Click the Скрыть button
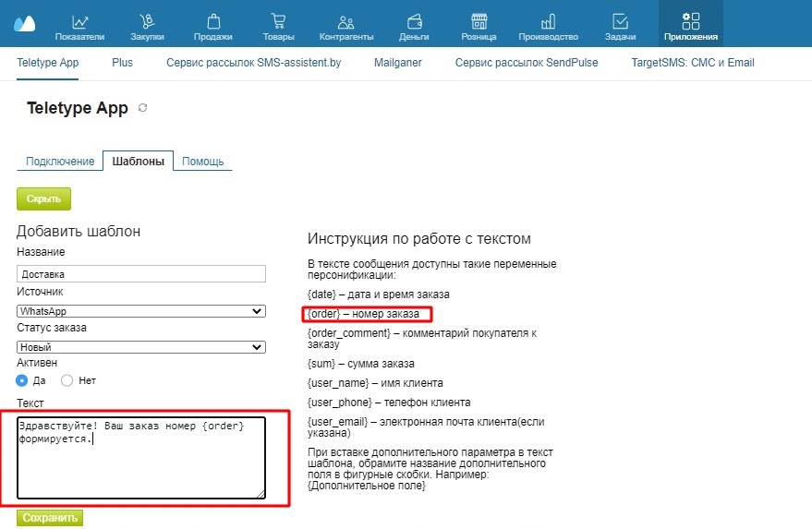The width and height of the screenshot is (812, 529). tap(43, 198)
